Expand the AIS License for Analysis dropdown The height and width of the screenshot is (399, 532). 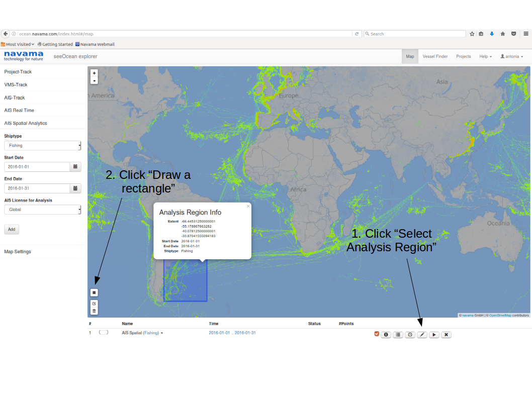click(x=42, y=210)
